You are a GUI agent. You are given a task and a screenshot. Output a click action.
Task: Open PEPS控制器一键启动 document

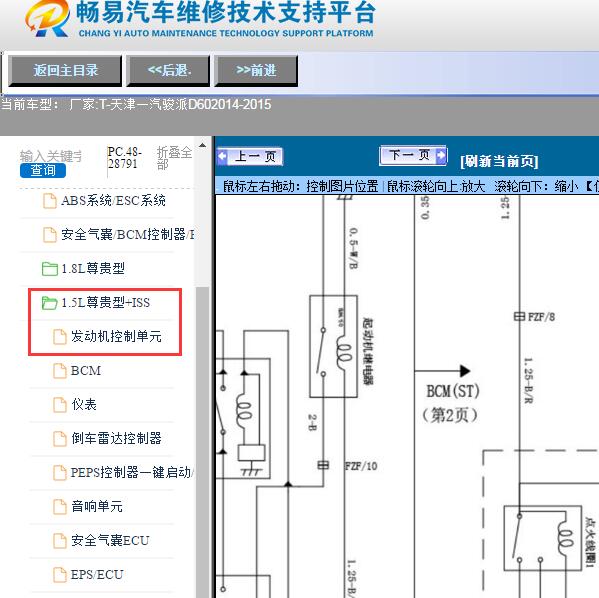point(132,472)
